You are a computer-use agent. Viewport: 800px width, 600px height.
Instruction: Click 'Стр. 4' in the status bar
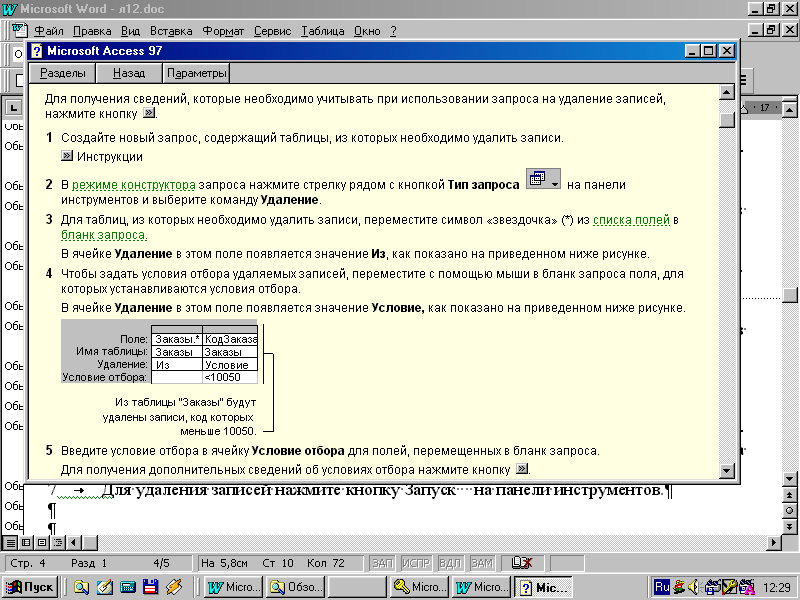pos(28,563)
